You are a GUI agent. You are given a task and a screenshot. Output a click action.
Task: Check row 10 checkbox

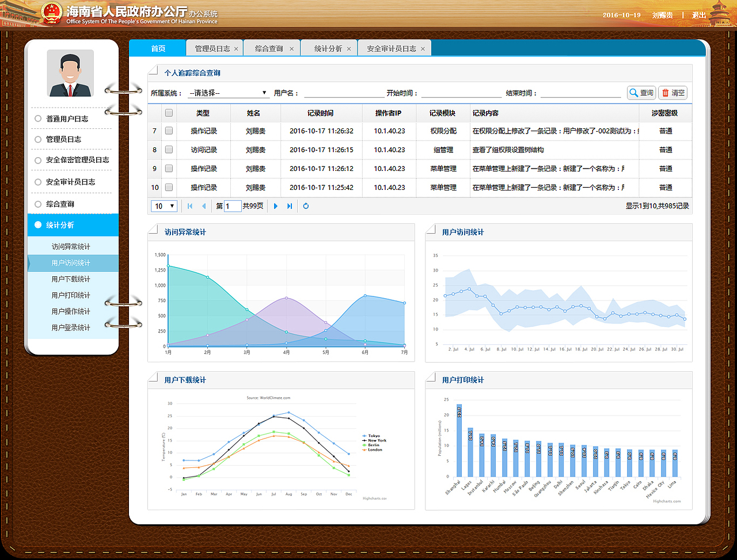pos(169,188)
